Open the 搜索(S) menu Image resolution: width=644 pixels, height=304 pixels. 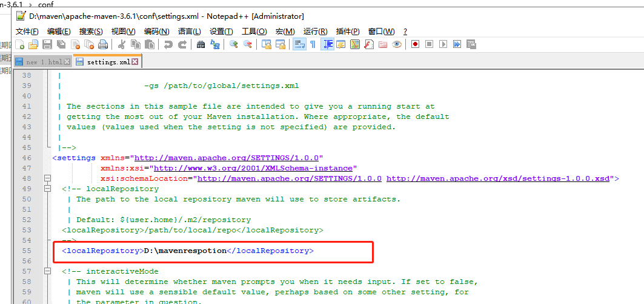pos(91,32)
